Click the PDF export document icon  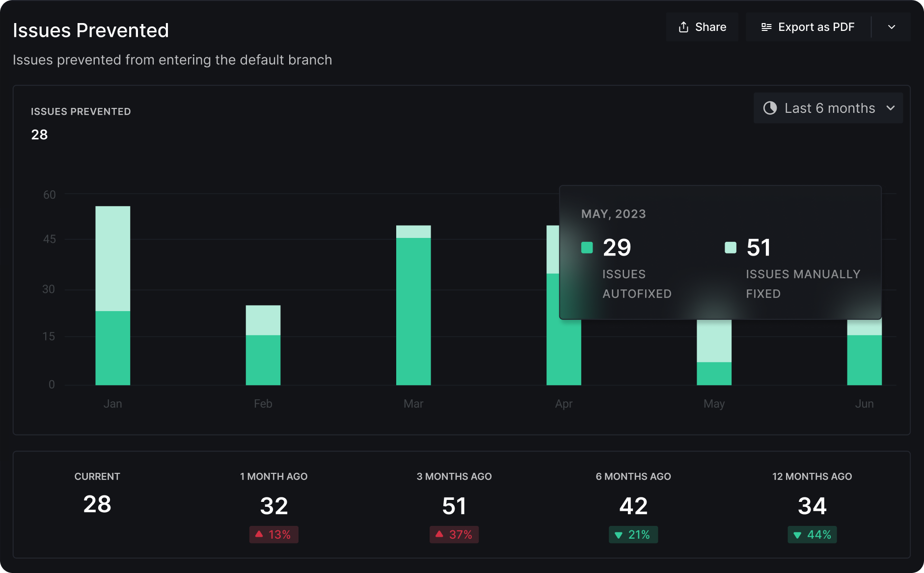click(766, 27)
